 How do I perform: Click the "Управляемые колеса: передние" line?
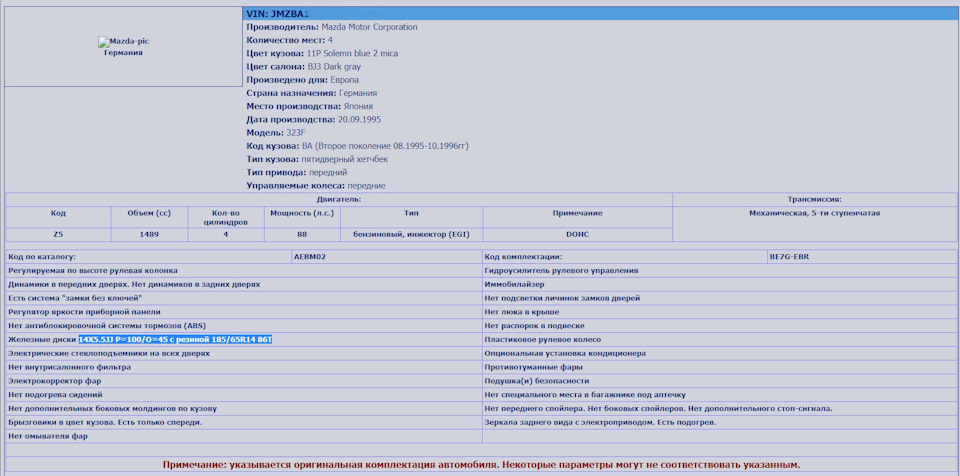(x=316, y=186)
